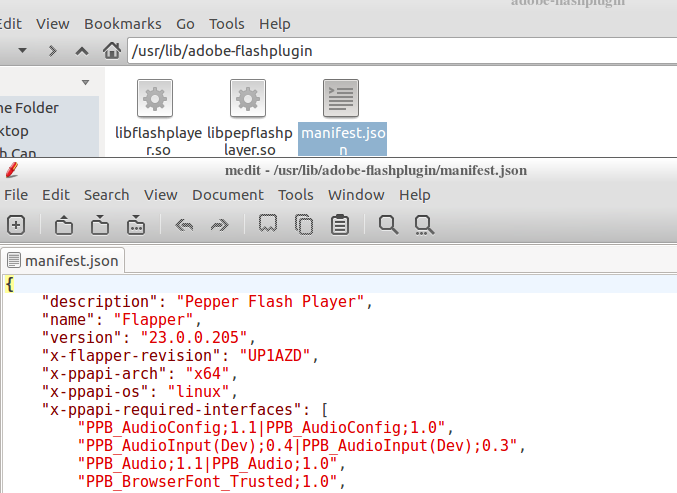Open the View menu in medit
The height and width of the screenshot is (493, 677).
tap(161, 195)
